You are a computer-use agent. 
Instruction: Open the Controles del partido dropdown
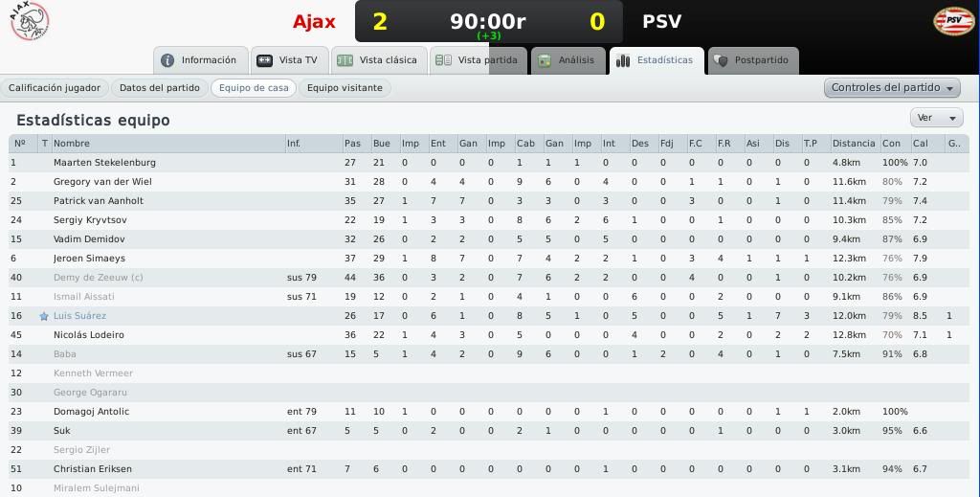pos(892,87)
